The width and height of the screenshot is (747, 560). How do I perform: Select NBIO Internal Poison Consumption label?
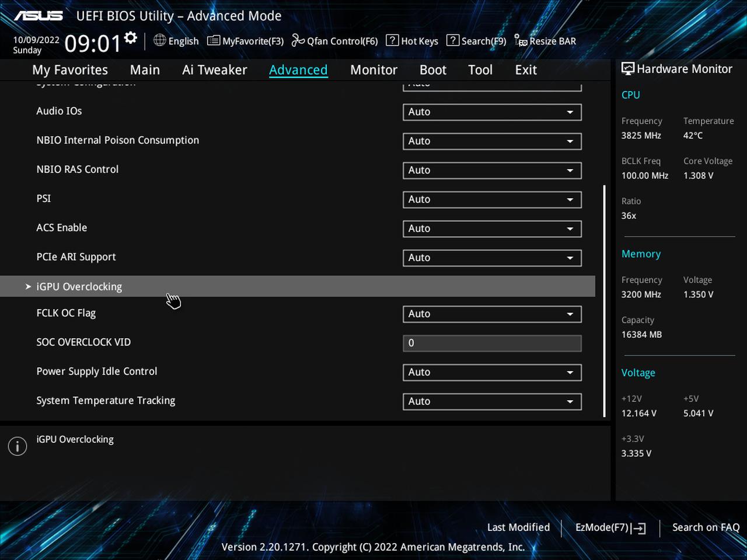(117, 140)
